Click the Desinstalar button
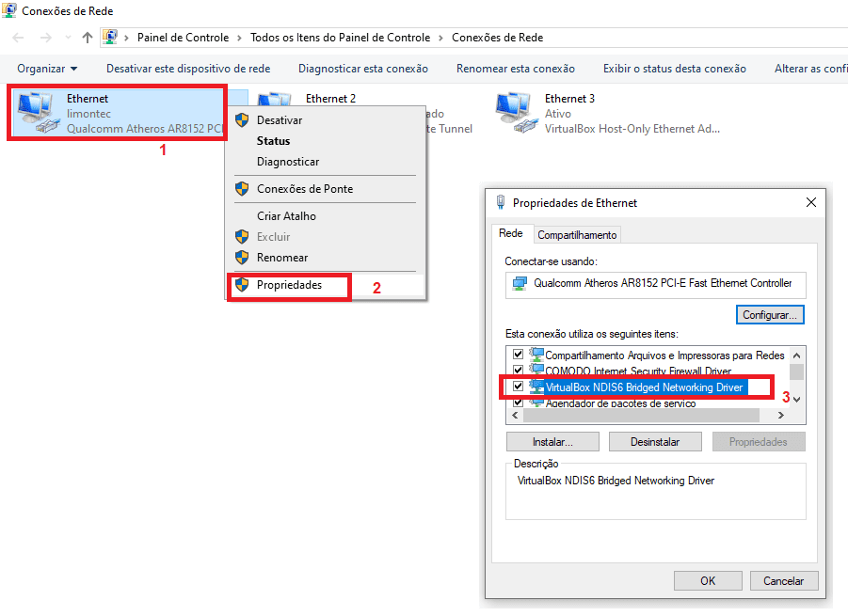The width and height of the screenshot is (848, 616). [655, 441]
